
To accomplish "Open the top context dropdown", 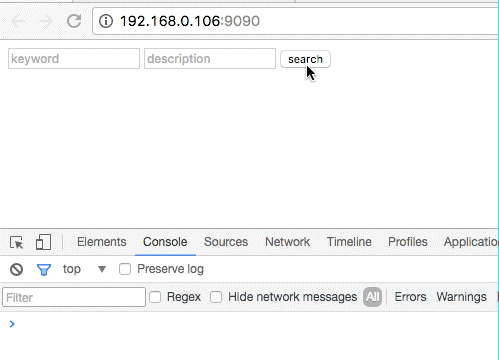I will pyautogui.click(x=84, y=269).
